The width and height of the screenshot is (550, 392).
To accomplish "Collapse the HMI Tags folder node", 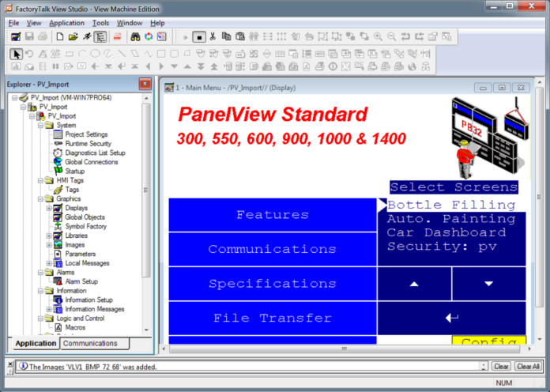I will [x=40, y=180].
